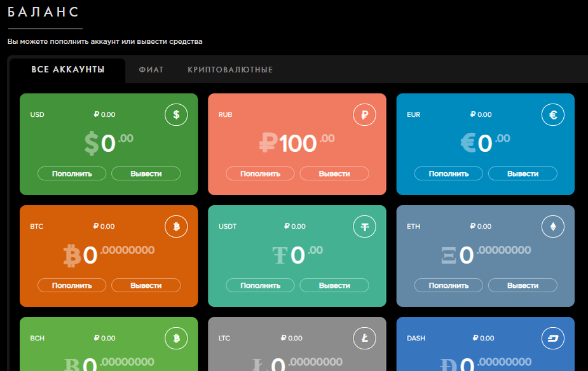Click the ETH currency label
Screen dimensions: 588x371
pos(414,226)
